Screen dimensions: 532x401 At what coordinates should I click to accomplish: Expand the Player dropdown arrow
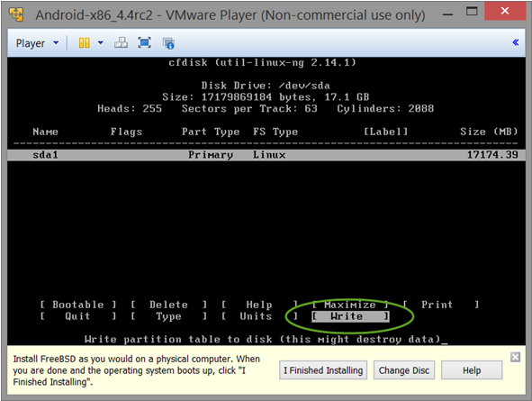(x=56, y=42)
